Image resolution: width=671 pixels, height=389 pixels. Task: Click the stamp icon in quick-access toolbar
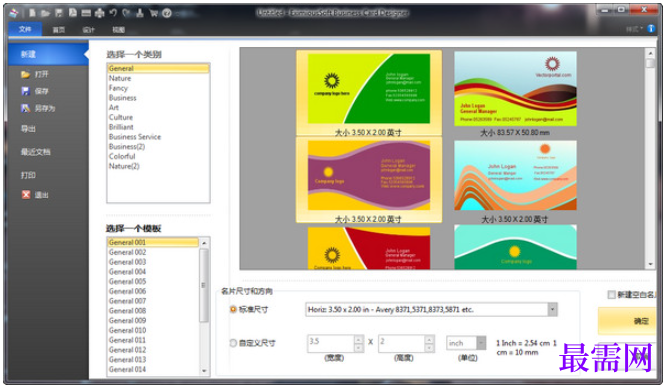pos(140,13)
